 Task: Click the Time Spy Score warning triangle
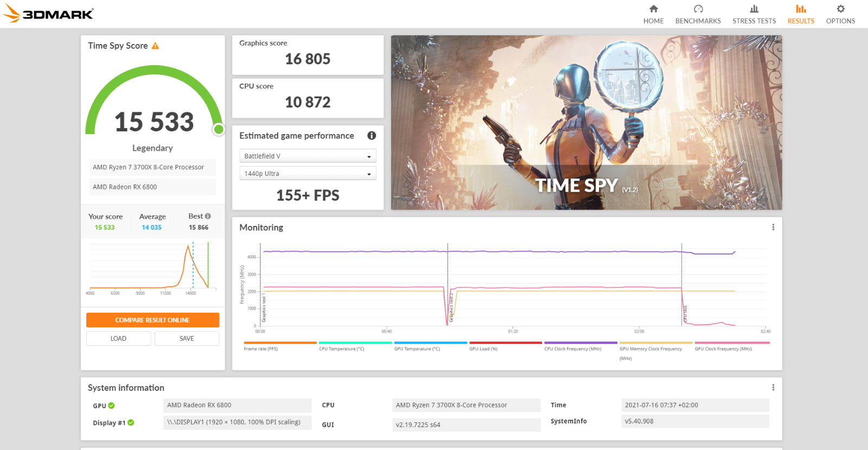point(155,46)
